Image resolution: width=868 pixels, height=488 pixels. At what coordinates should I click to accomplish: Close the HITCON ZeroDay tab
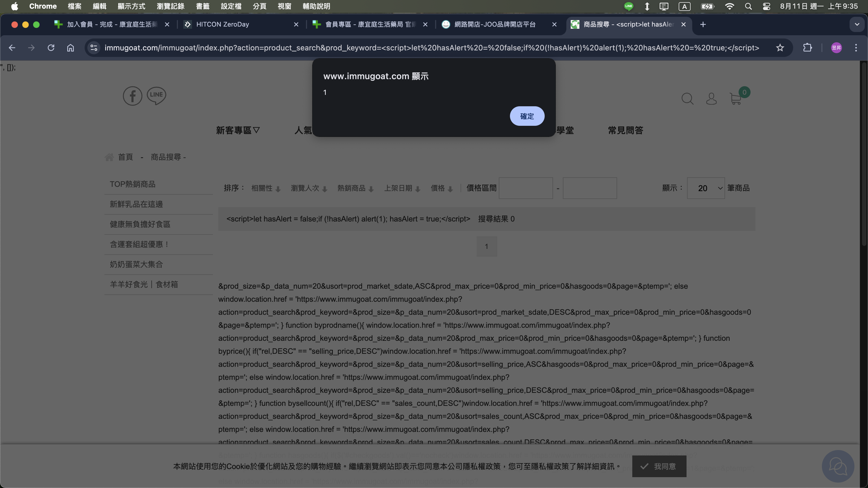tap(296, 24)
